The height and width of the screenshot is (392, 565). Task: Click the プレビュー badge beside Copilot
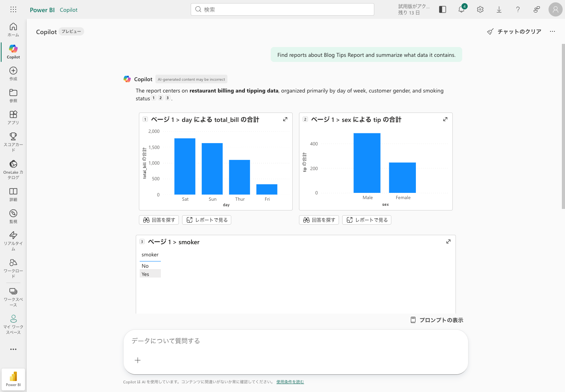click(x=71, y=31)
